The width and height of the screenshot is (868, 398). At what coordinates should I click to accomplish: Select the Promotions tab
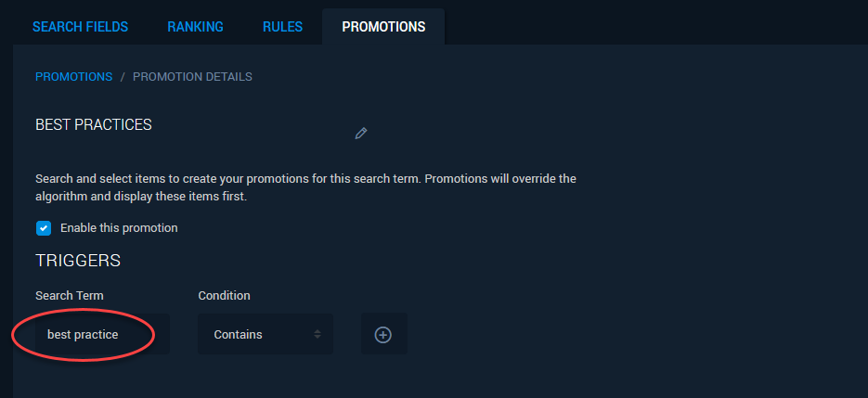[x=383, y=27]
